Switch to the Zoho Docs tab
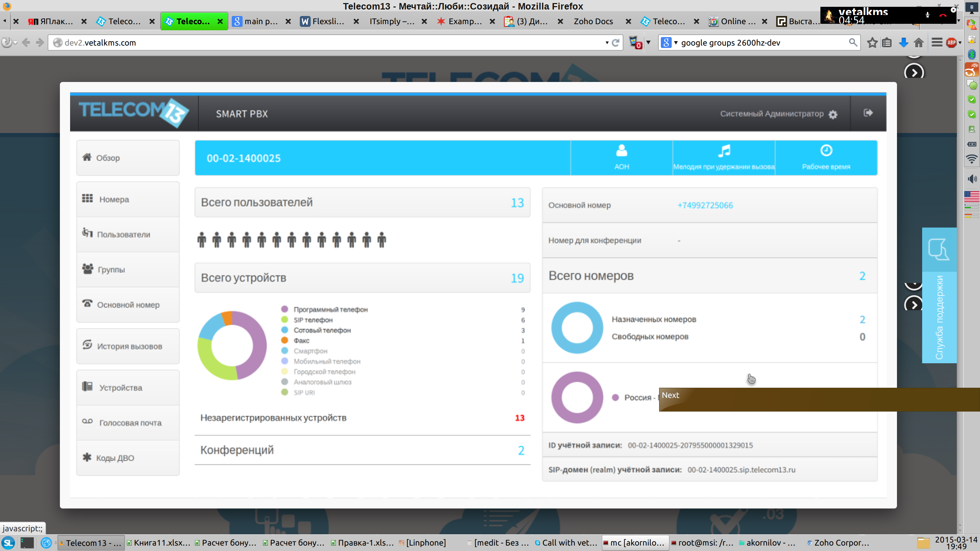The width and height of the screenshot is (980, 551). point(593,21)
